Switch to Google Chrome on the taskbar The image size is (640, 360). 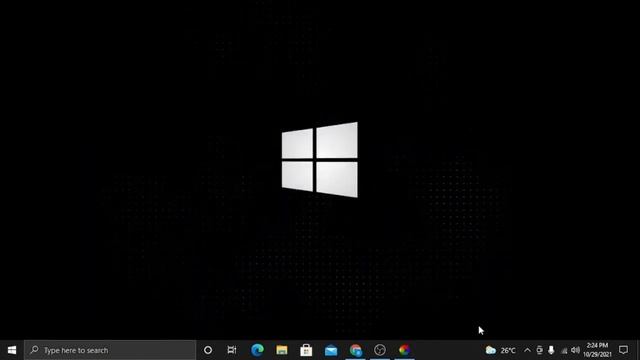pyautogui.click(x=356, y=350)
